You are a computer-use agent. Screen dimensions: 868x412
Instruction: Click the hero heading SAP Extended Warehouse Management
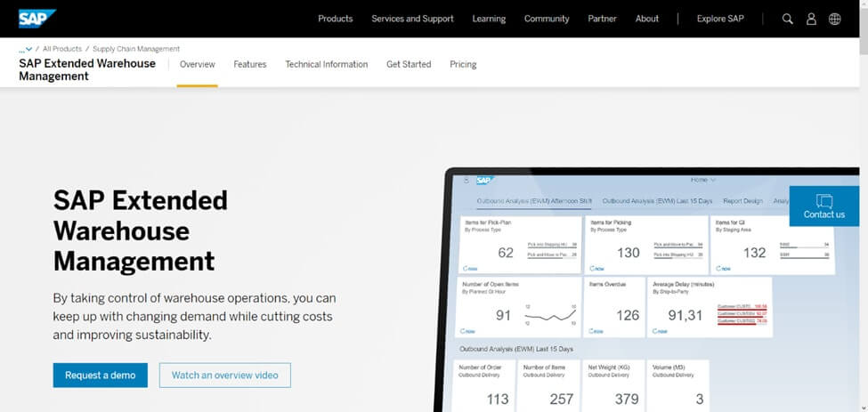coord(140,230)
